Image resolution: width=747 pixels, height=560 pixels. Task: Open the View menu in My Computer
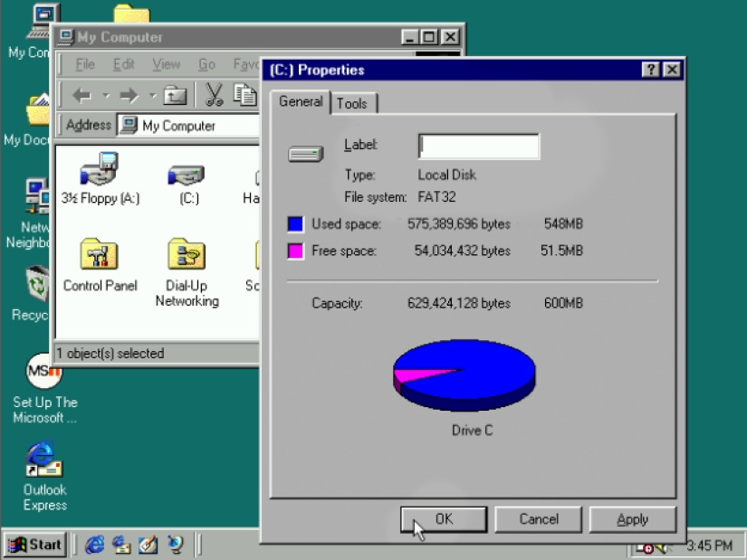pos(166,64)
